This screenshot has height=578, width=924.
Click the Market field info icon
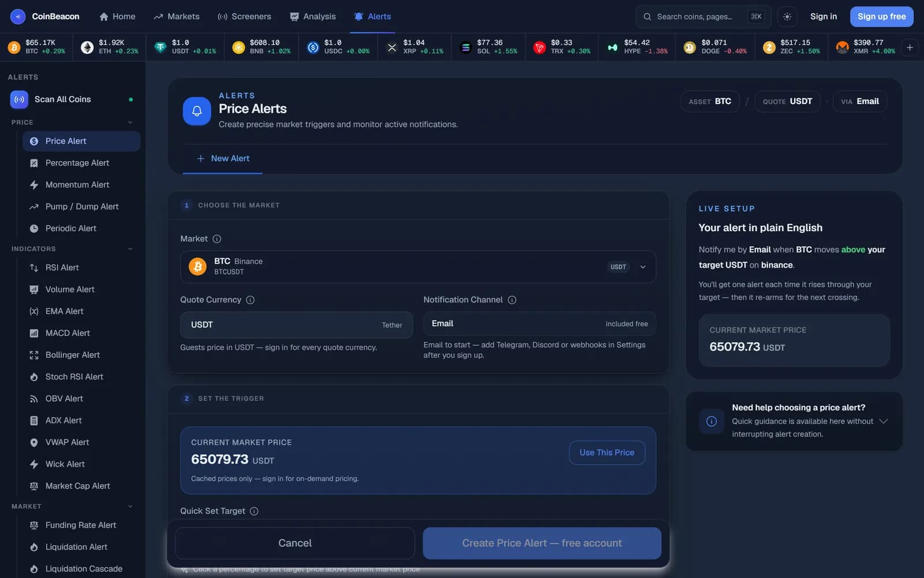tap(217, 239)
